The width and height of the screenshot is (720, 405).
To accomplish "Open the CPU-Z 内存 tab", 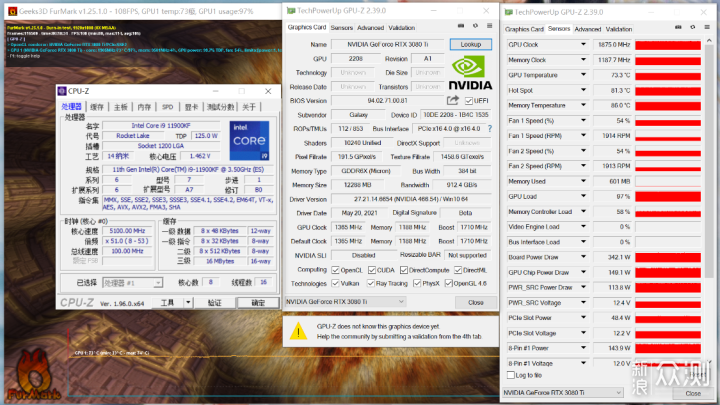I will point(144,107).
